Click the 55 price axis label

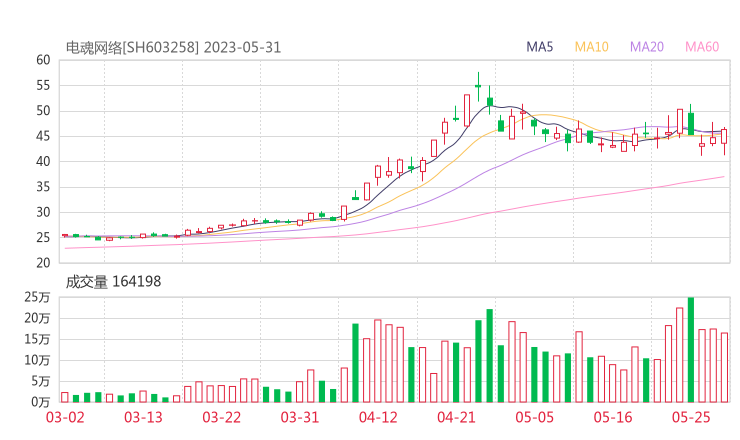tap(43, 85)
